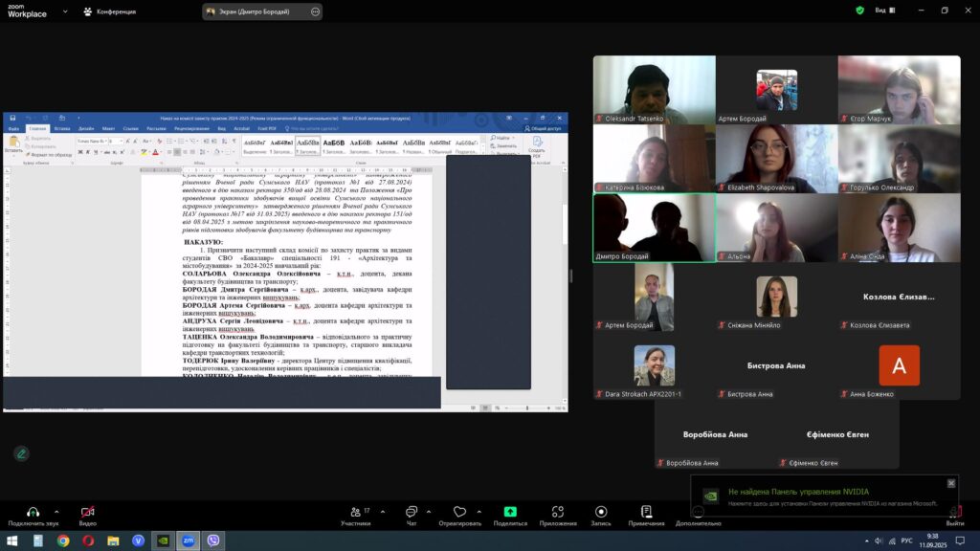This screenshot has width=980, height=551.
Task: Open the Вставка ribbon tab in Word
Action: tap(62, 129)
